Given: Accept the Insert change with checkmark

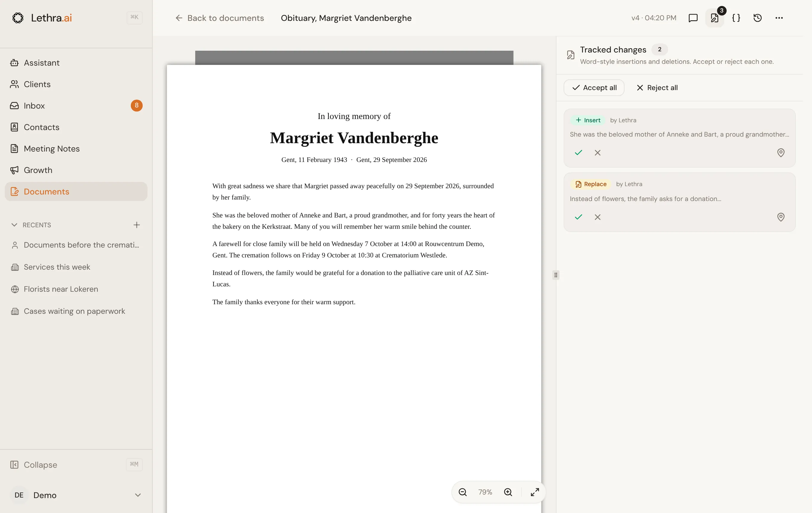Looking at the screenshot, I should 578,153.
